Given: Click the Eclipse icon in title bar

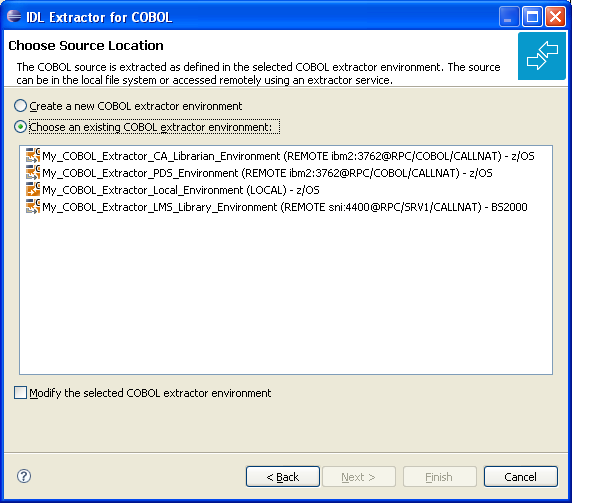Looking at the screenshot, I should tap(14, 16).
